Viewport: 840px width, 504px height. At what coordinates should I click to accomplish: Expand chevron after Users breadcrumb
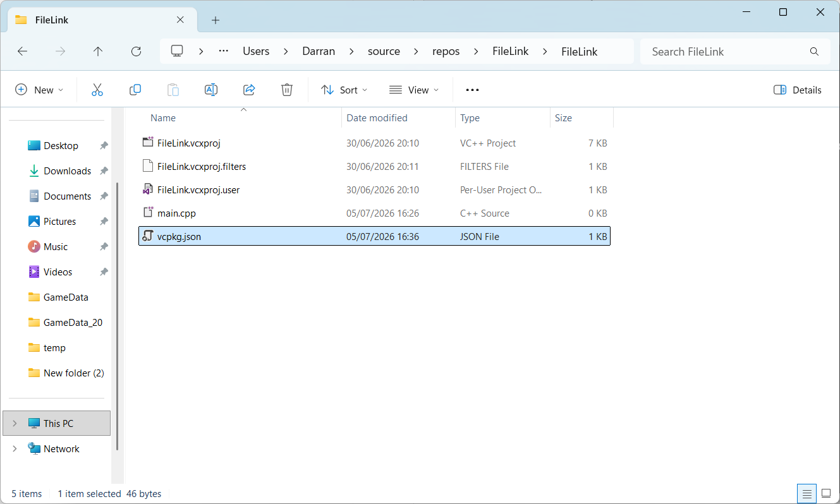coord(286,52)
